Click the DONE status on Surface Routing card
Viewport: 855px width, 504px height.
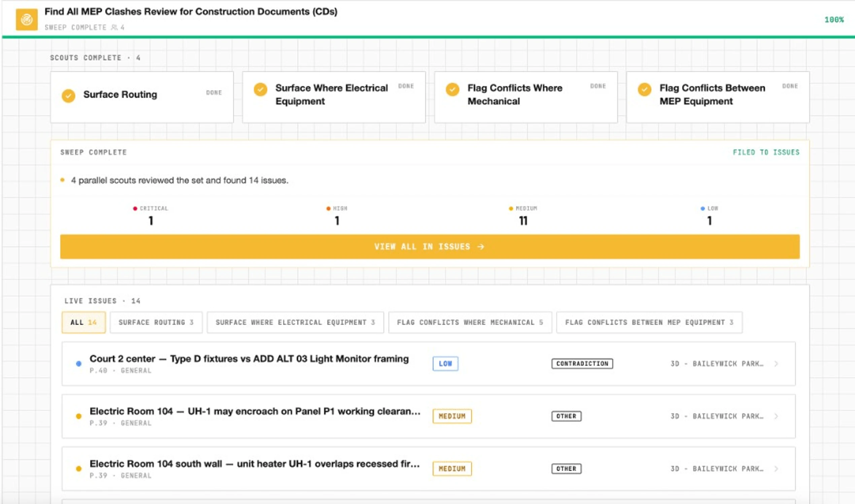pyautogui.click(x=214, y=93)
